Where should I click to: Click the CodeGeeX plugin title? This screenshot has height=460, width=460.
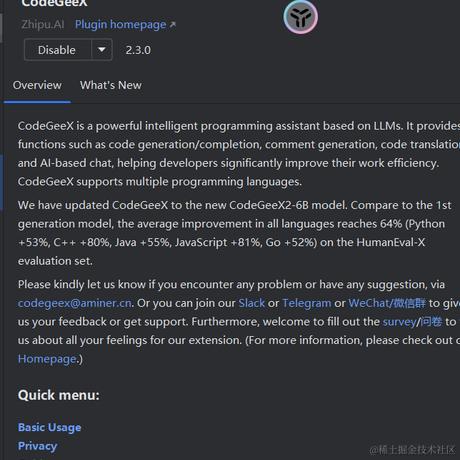point(54,3)
